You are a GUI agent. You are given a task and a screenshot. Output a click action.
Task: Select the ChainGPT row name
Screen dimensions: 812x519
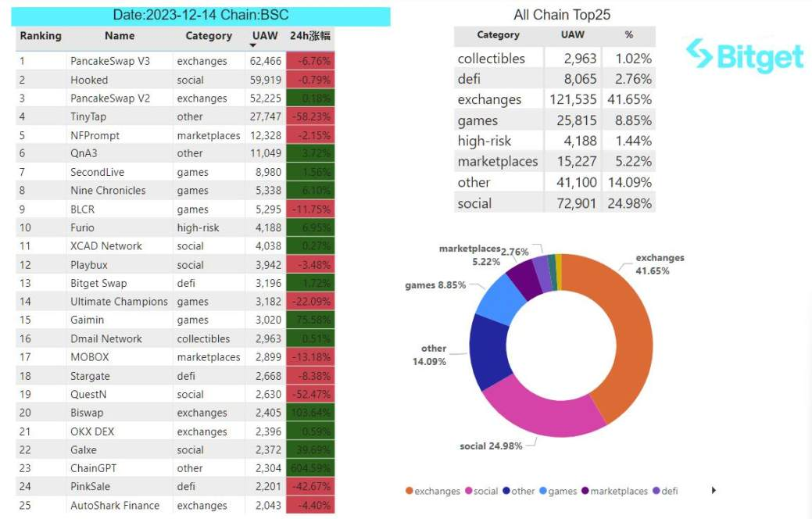click(x=93, y=468)
